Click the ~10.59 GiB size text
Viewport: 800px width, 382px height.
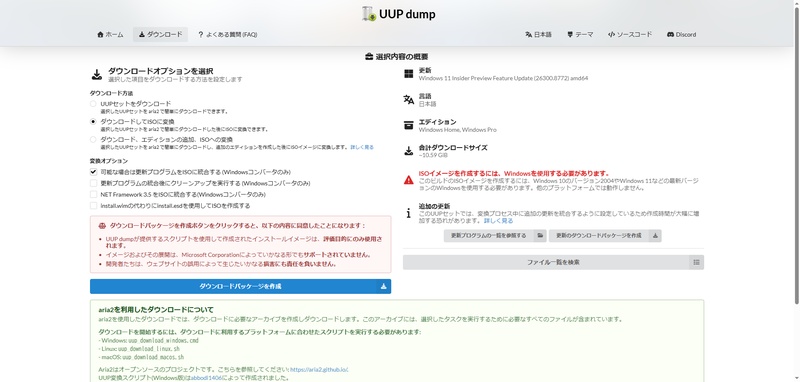(433, 155)
